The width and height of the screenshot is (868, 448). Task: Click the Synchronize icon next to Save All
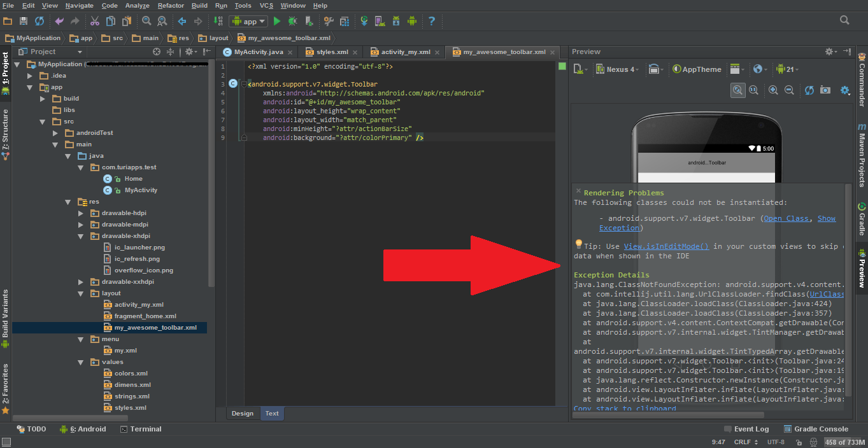(x=39, y=21)
